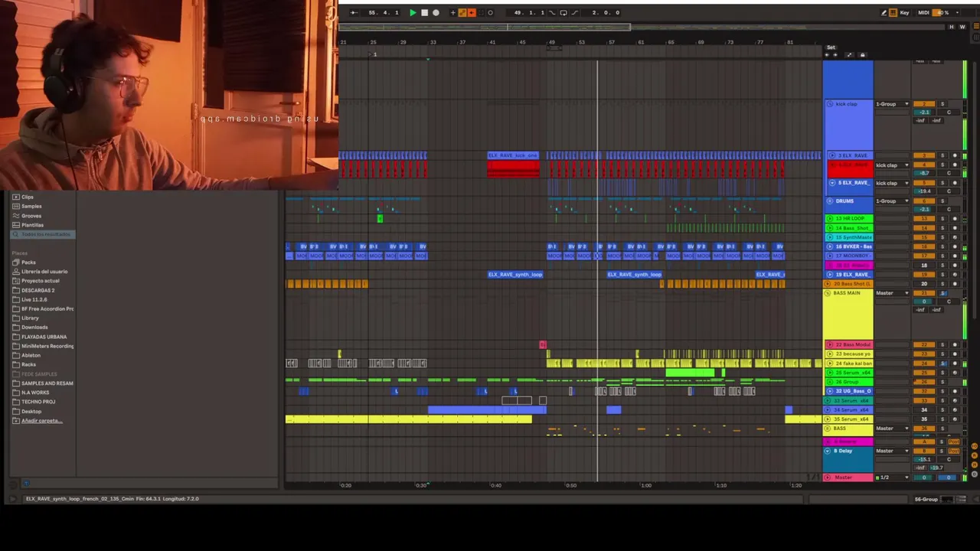Enable Draw Mode pencil icon
This screenshot has height=551, width=980.
[884, 12]
